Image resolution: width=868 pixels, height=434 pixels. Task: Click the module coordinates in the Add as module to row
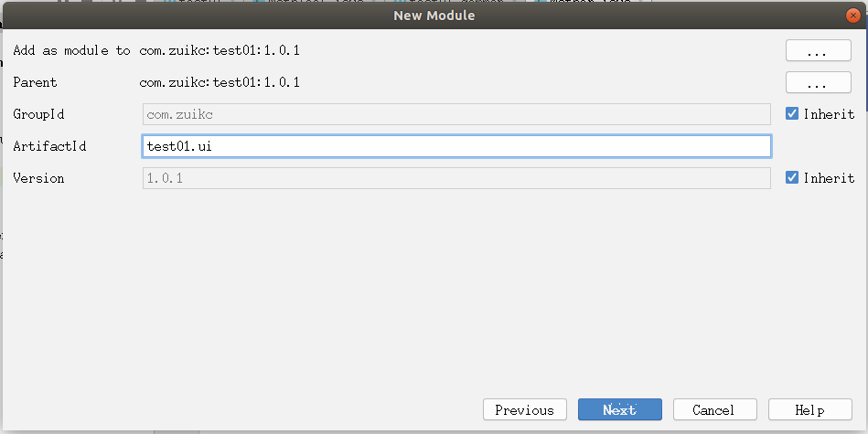(220, 50)
